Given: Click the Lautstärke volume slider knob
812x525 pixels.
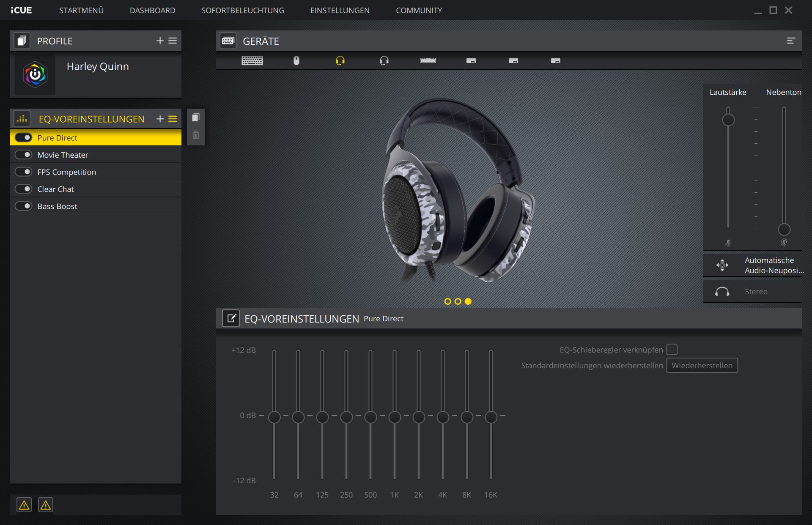Looking at the screenshot, I should coord(728,120).
